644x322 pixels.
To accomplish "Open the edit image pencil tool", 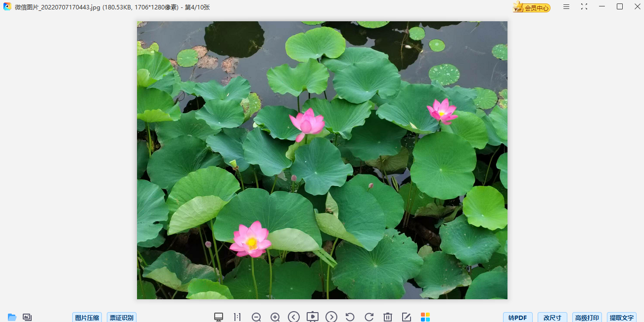I will [x=407, y=317].
